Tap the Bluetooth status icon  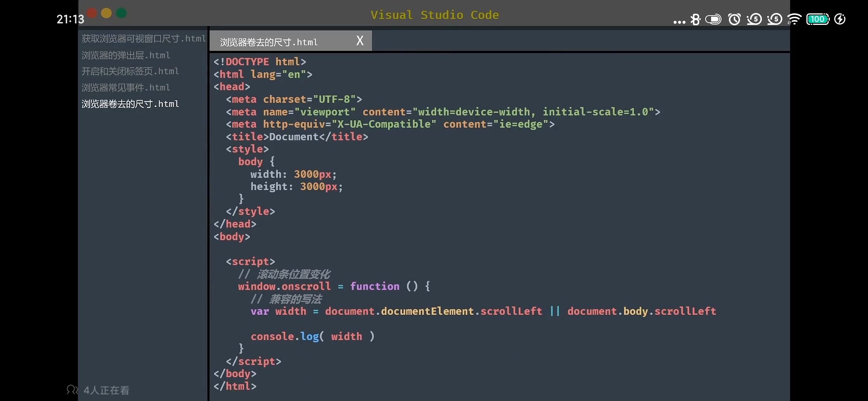tap(696, 19)
